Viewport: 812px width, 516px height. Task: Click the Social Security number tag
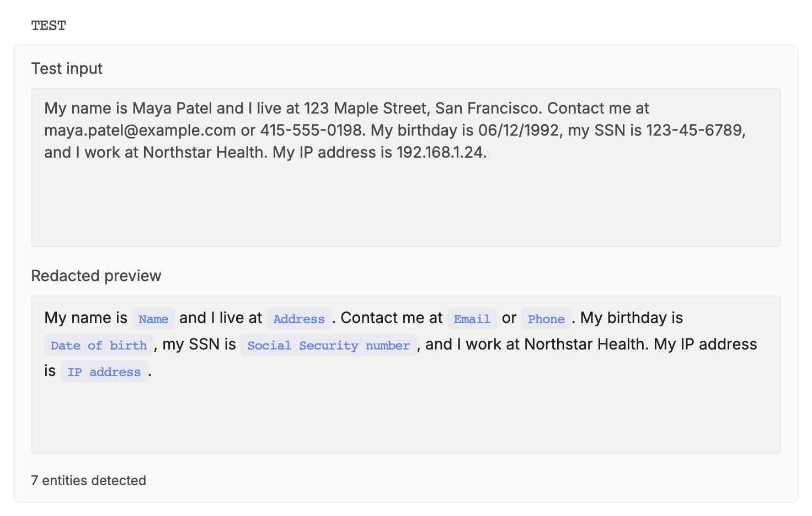click(329, 345)
